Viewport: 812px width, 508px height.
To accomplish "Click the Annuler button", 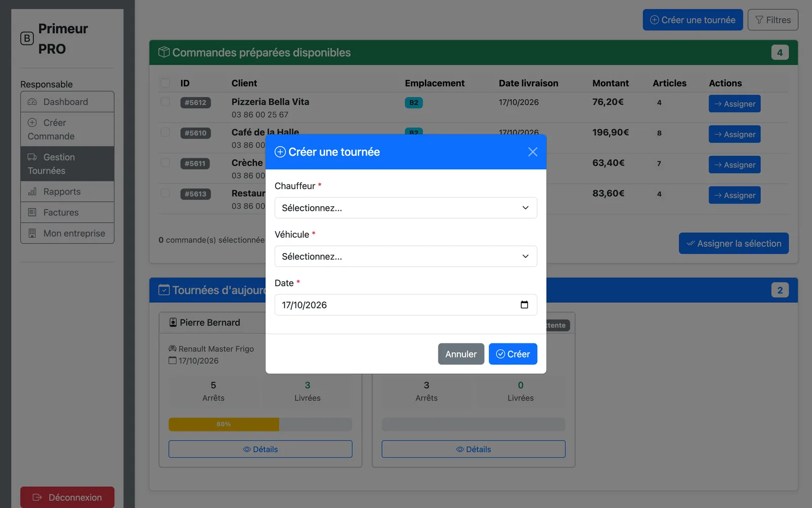I will [x=461, y=354].
